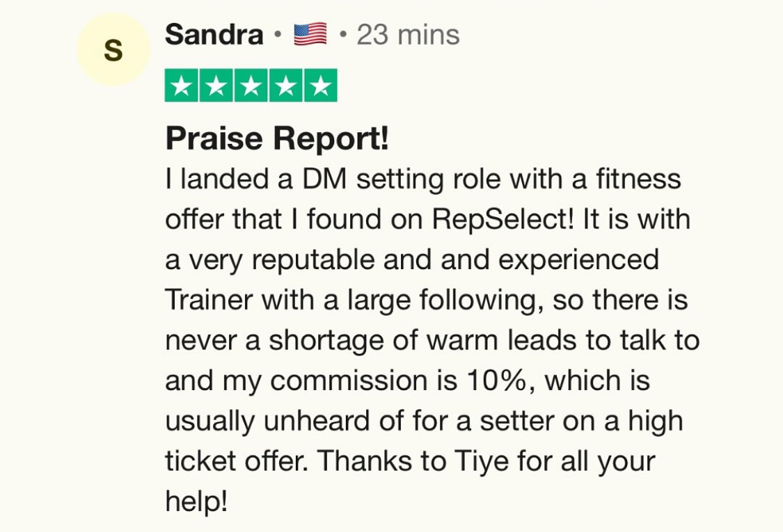Click the word "RepSelect!" in the review
The height and width of the screenshot is (532, 783).
click(x=504, y=220)
